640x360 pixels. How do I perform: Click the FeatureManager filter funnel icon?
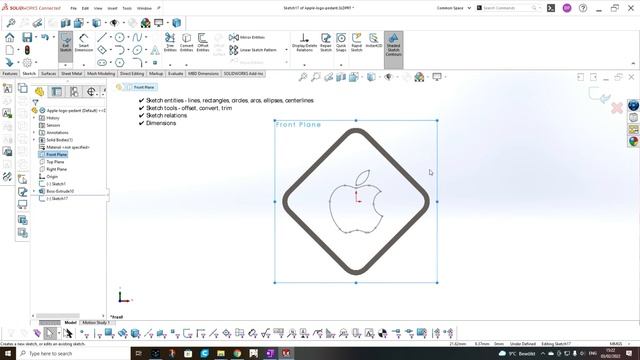[x=36, y=102]
